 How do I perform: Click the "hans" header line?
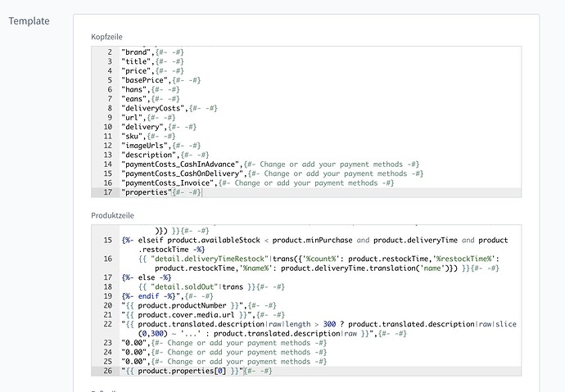tap(151, 90)
